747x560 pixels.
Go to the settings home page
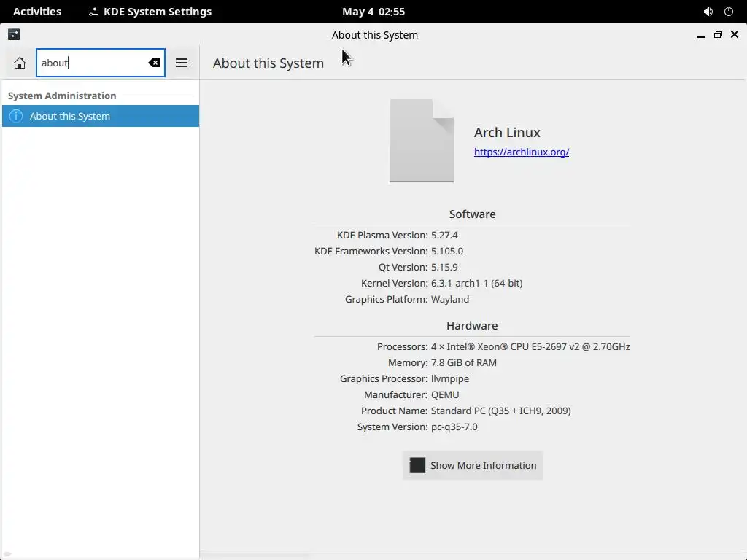point(20,63)
